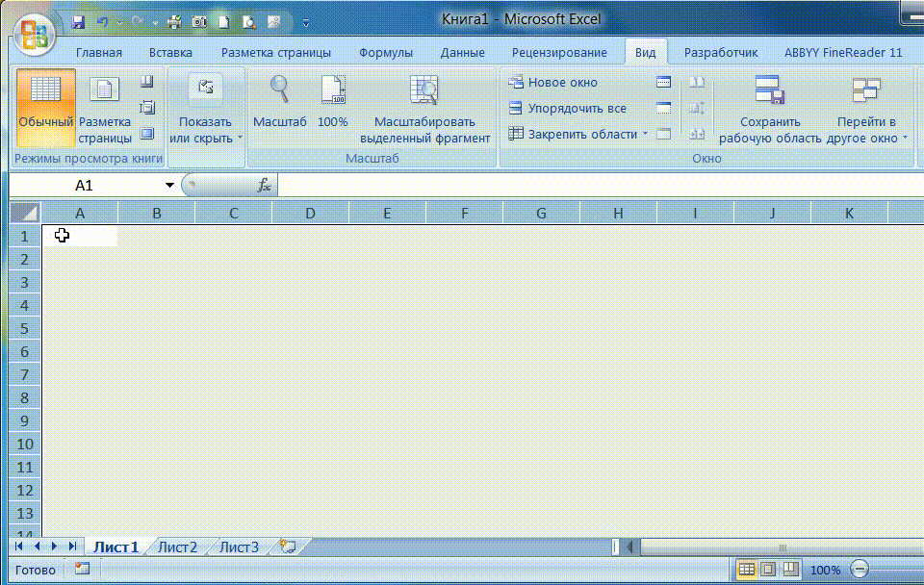The image size is (924, 585).
Task: Expand the Закрепить области dropdown
Action: point(578,135)
